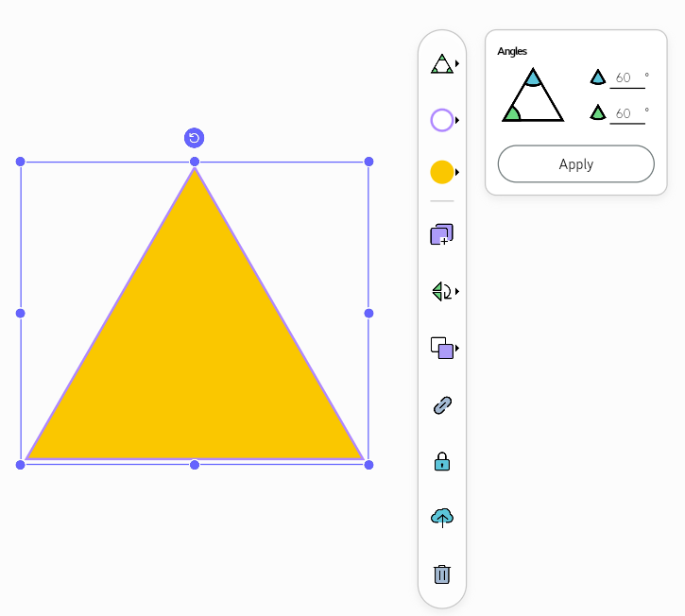Viewport: 685px width, 616px height.
Task: Click the Angles panel heading
Action: pos(512,52)
